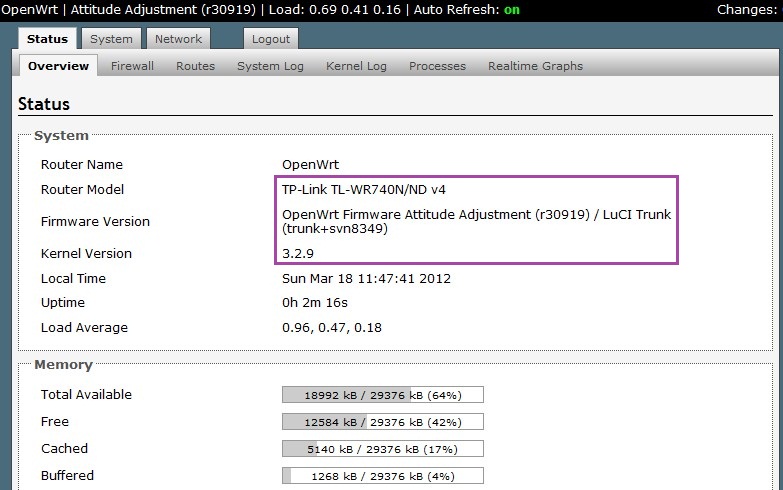Click load average value '0.96, 0.47, 0.18'
This screenshot has width=783, height=490.
332,328
